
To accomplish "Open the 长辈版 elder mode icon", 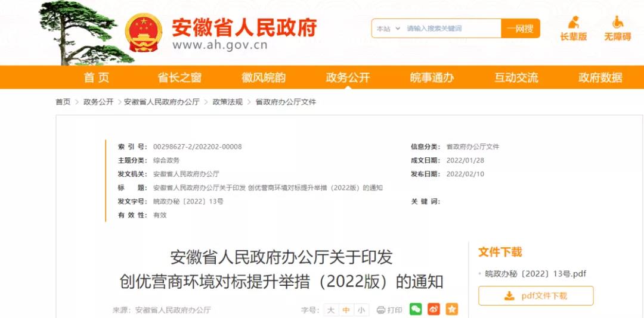I will [x=574, y=22].
